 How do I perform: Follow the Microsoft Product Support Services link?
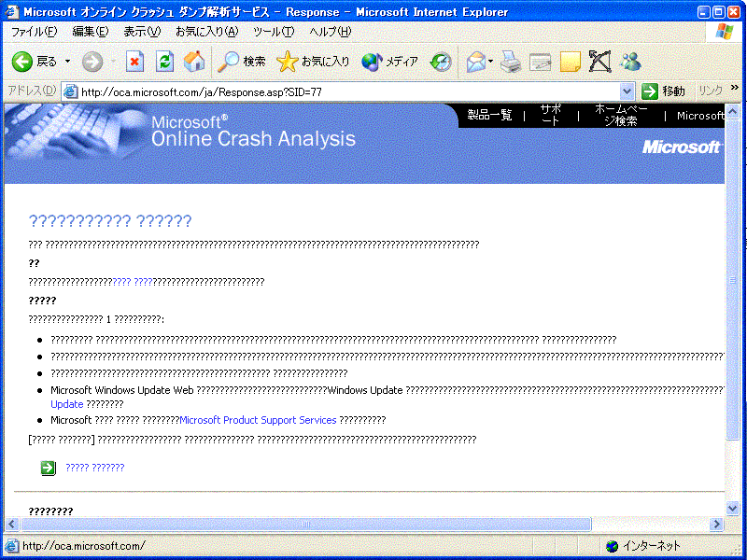(258, 420)
